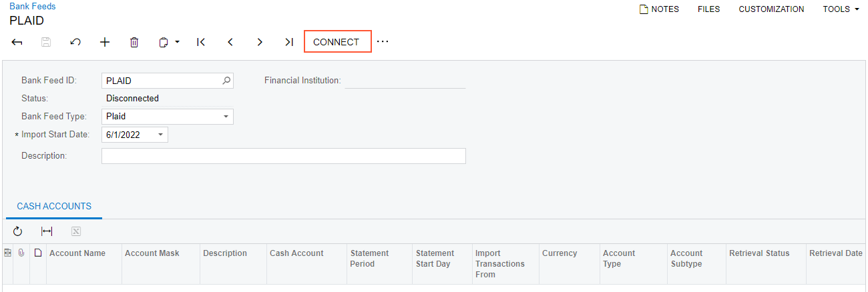Fit columns width in Cash Accounts grid
Viewport: 868px width, 292px height.
point(47,231)
